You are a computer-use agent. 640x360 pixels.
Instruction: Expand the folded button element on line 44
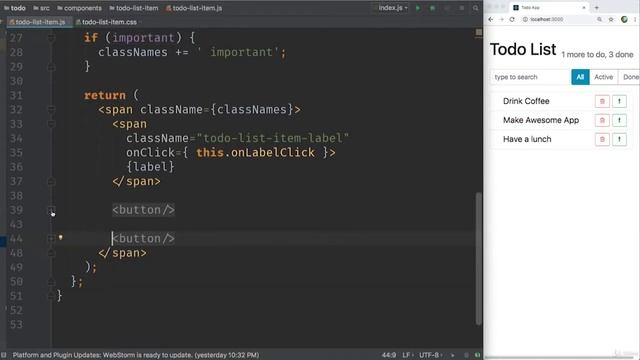51,238
